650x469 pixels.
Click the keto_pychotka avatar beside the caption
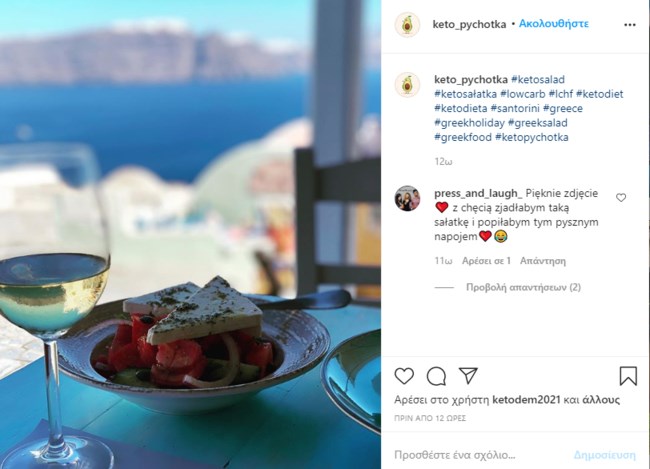(x=407, y=85)
